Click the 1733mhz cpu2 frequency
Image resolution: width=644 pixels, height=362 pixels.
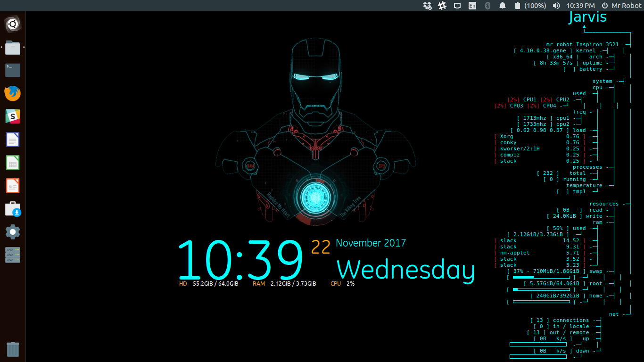point(535,124)
